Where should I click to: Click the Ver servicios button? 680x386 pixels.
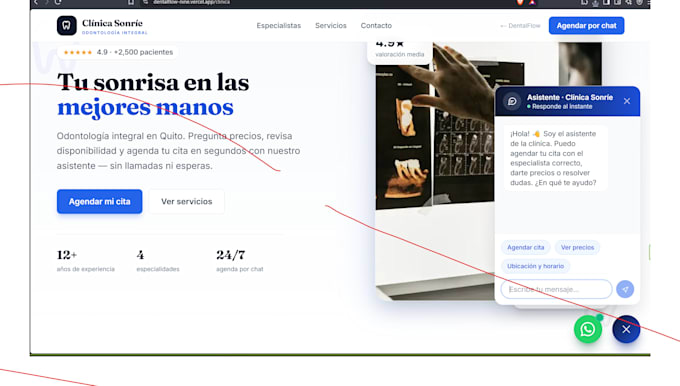(x=186, y=201)
